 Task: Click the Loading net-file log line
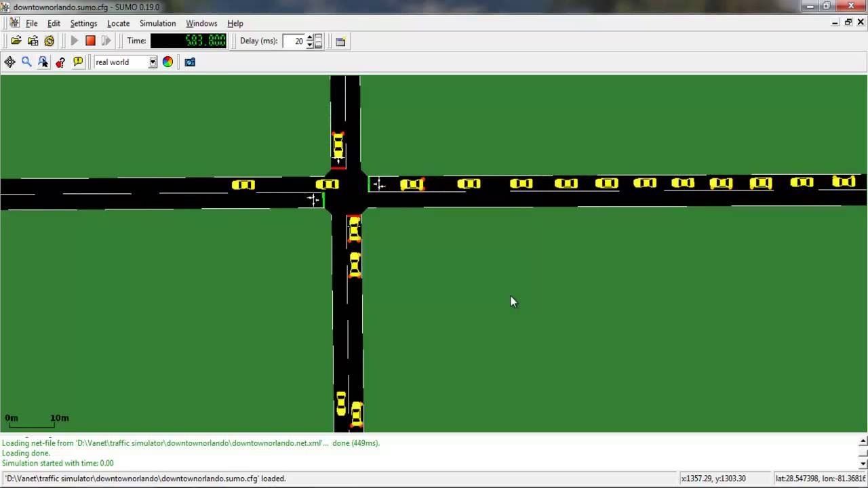tap(191, 443)
